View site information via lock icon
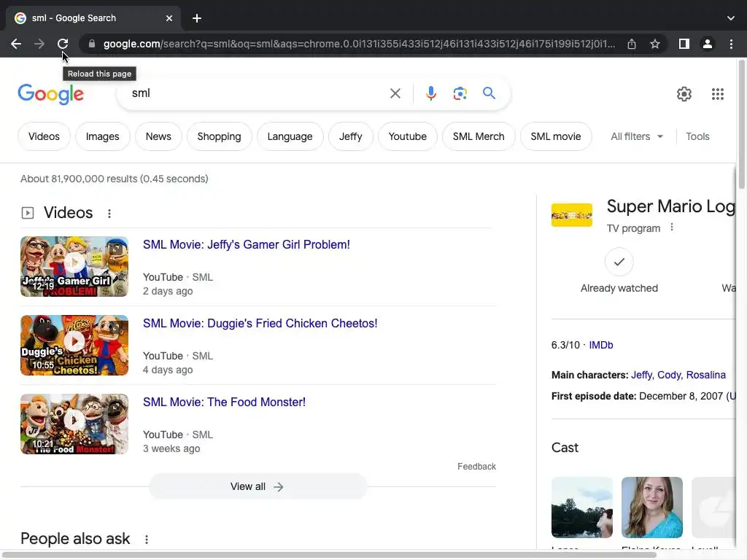Viewport: 747px width, 560px height. point(92,44)
